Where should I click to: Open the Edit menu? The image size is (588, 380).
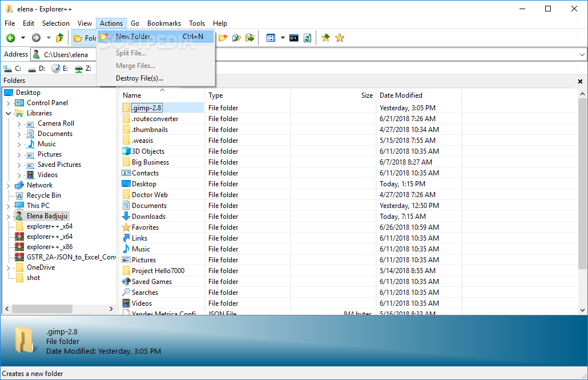click(x=29, y=23)
